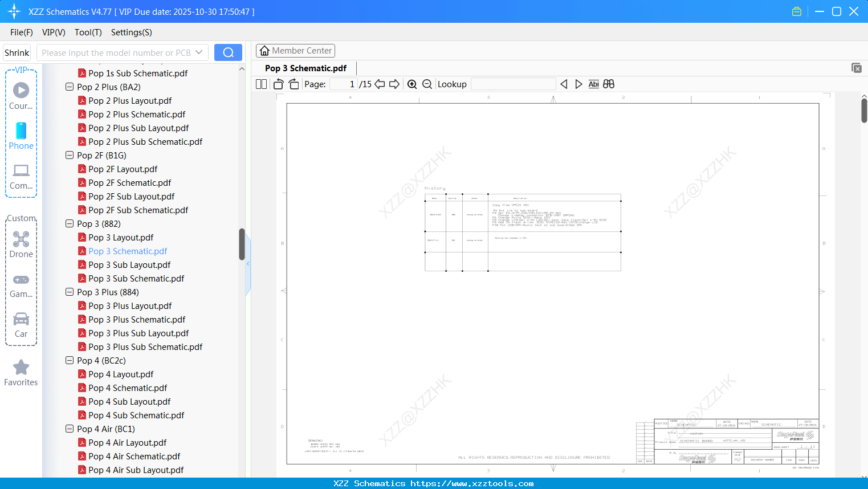Switch to the Pop 3 Schematic.pdf tab
The height and width of the screenshot is (489, 868).
click(x=306, y=68)
